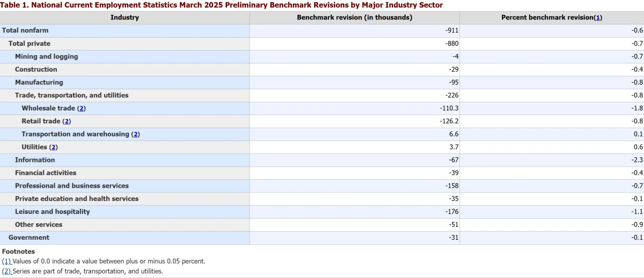Select the -51 value for Other services

click(x=453, y=225)
